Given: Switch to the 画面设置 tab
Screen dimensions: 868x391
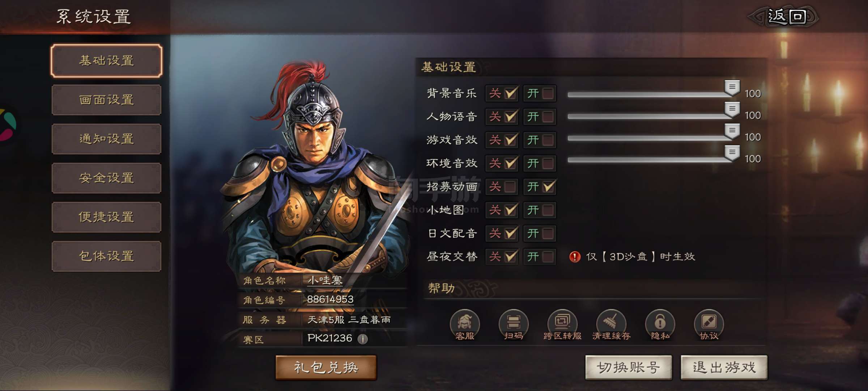Looking at the screenshot, I should [106, 100].
